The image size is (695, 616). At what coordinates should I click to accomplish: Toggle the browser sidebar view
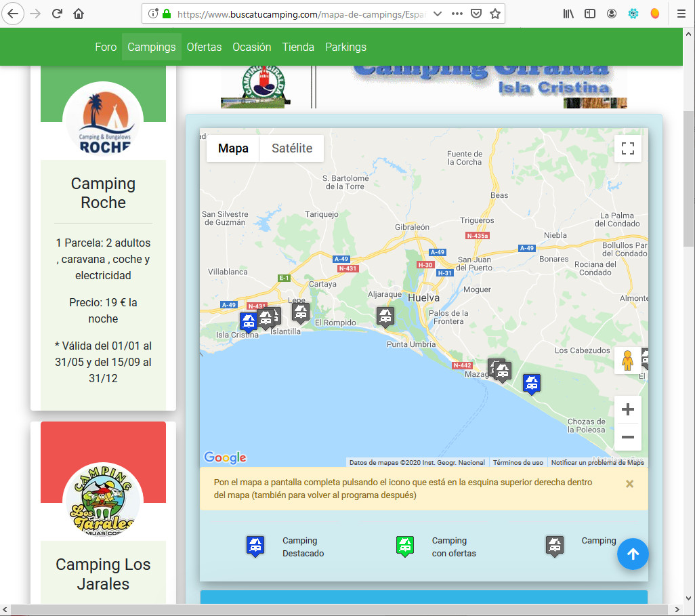[x=590, y=14]
